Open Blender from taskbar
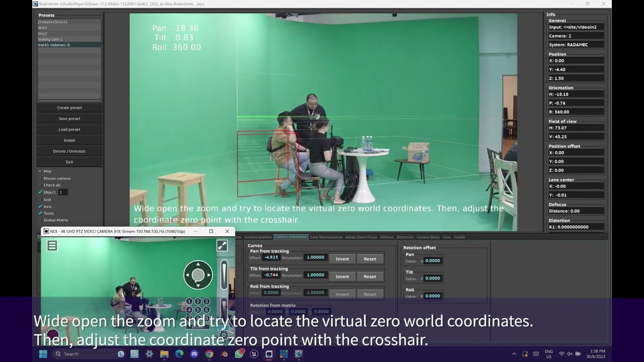644x362 pixels. 224,354
